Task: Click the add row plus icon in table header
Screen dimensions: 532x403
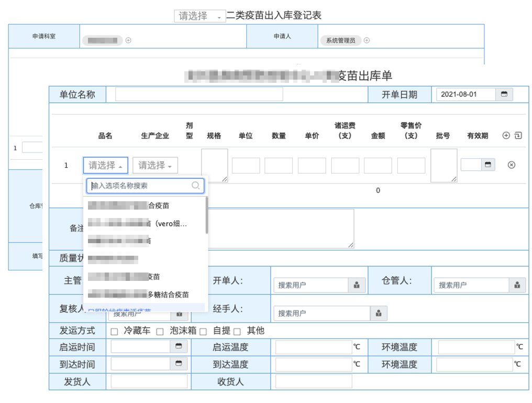Action: [x=506, y=136]
